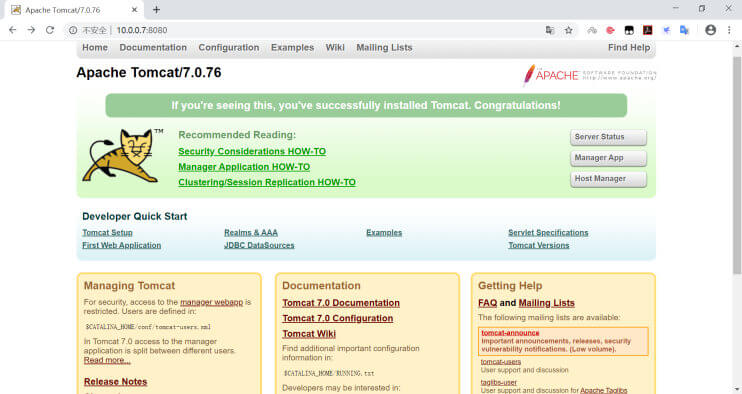Open the Mailing Lists navigation item in top bar

[x=384, y=47]
